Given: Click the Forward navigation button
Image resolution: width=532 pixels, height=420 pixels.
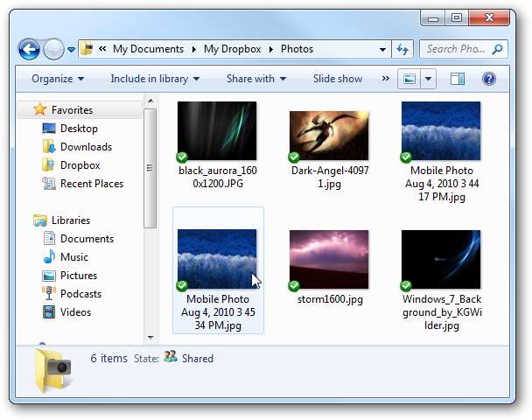Looking at the screenshot, I should pos(53,50).
